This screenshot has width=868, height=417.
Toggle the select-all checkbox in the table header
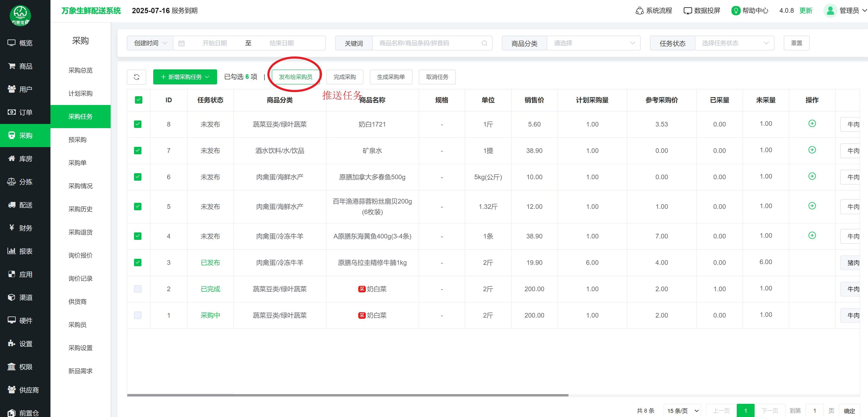coord(138,100)
